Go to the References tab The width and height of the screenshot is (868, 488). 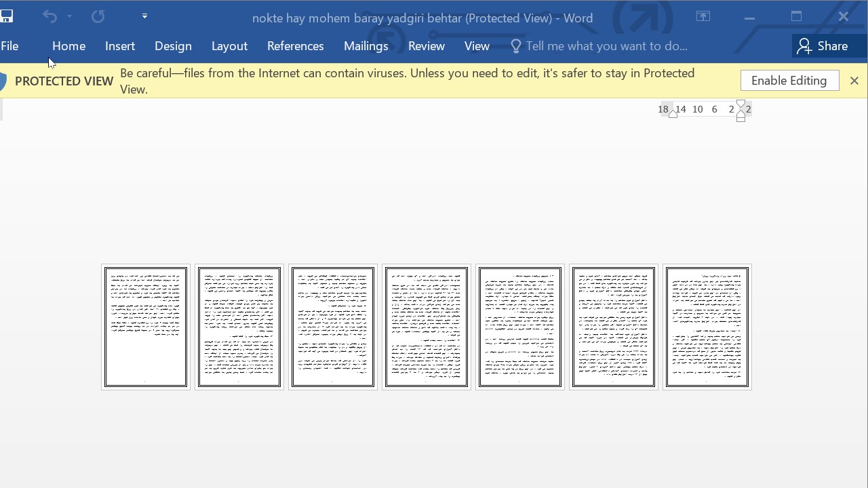[x=295, y=46]
